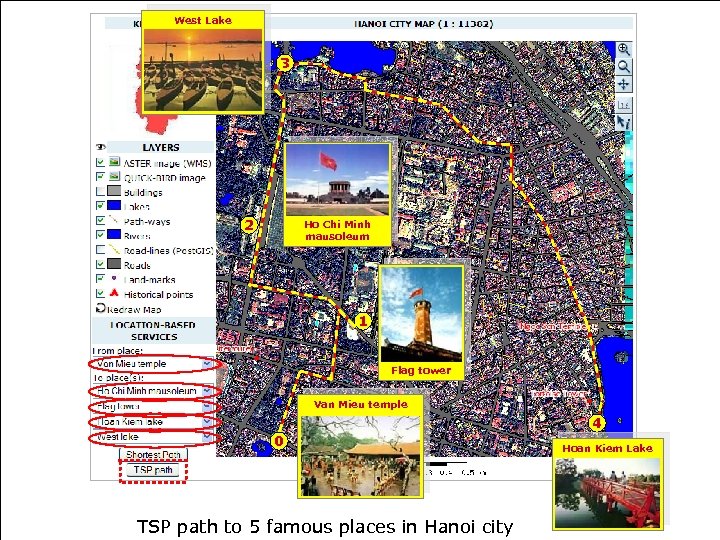The height and width of the screenshot is (540, 720).
Task: Click the Flag tower photo thumbnail
Action: tap(421, 314)
